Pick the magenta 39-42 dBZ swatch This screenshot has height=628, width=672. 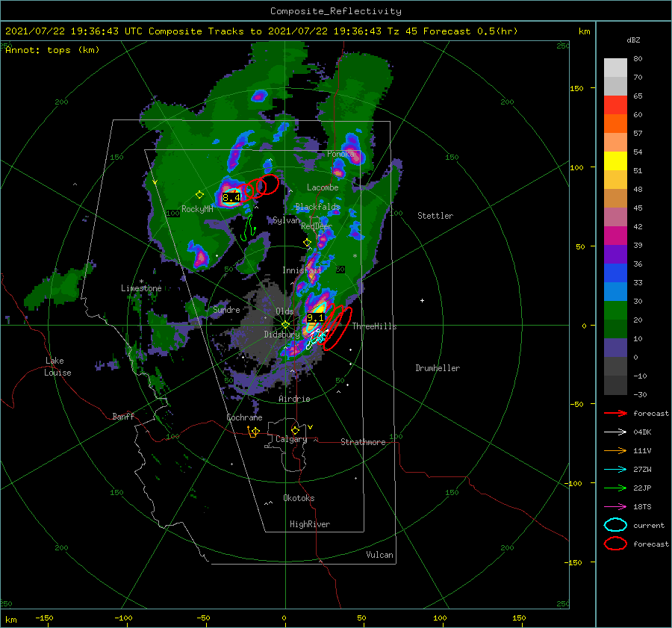tap(615, 236)
